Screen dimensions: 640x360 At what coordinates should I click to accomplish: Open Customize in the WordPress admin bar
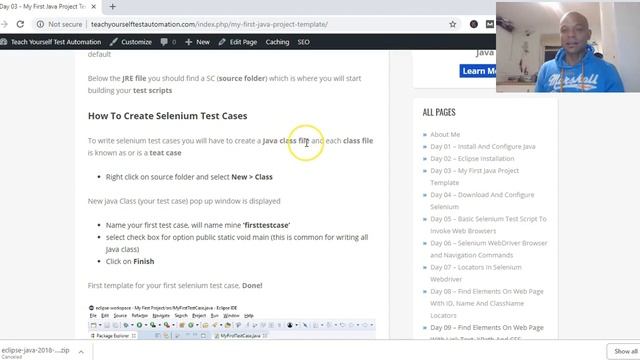click(x=131, y=42)
